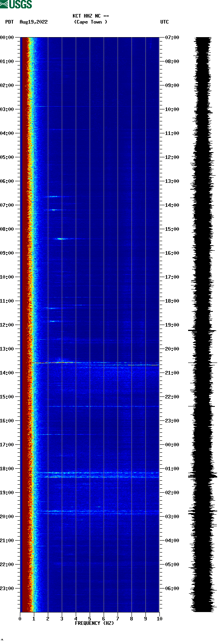The height and width of the screenshot is (644, 220).
Task: Click the 10:00 UTC time label
Action: 172,109
